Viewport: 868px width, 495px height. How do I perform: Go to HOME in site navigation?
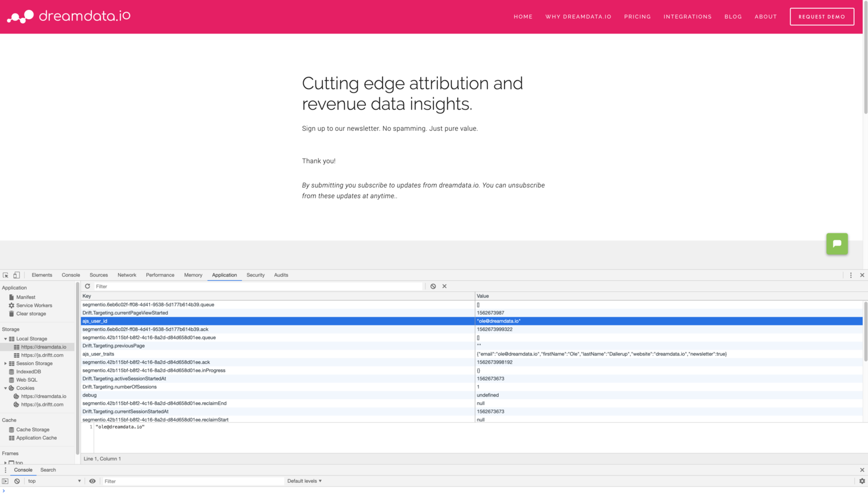[523, 17]
